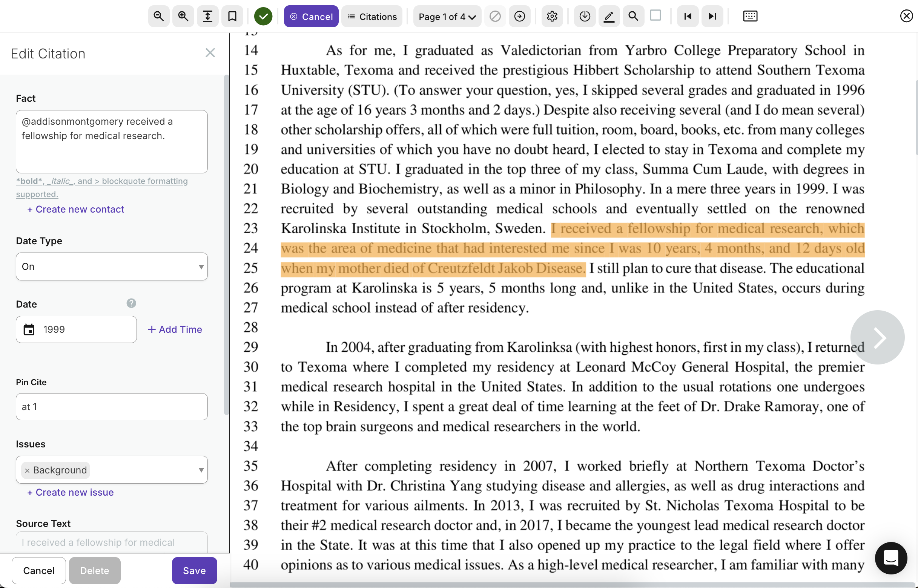918x588 pixels.
Task: Click the bookmark icon in toolbar
Action: 232,17
